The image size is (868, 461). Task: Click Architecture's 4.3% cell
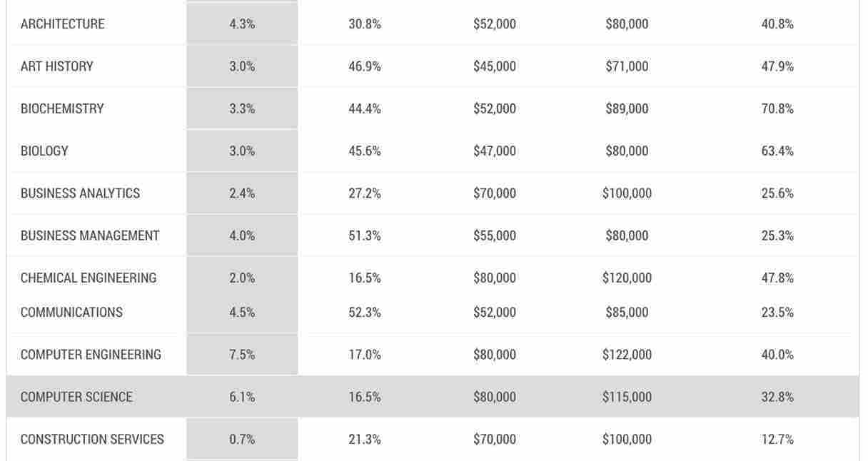click(242, 24)
